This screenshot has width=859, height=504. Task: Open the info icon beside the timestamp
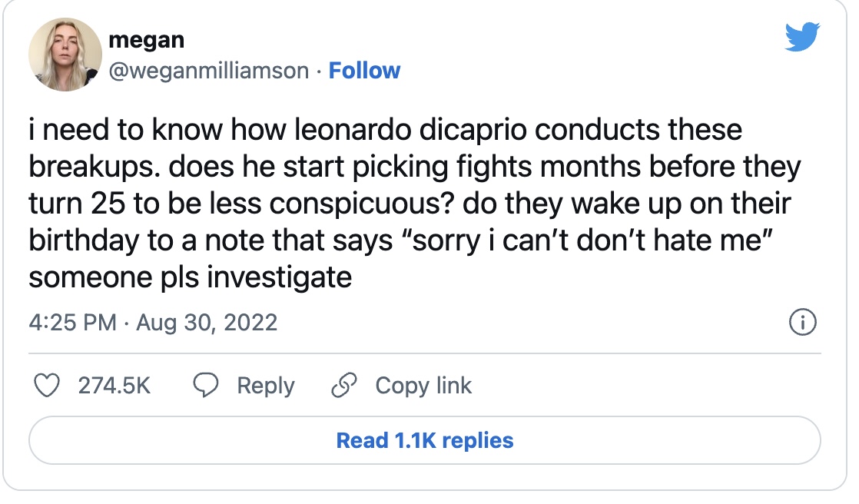pos(803,323)
